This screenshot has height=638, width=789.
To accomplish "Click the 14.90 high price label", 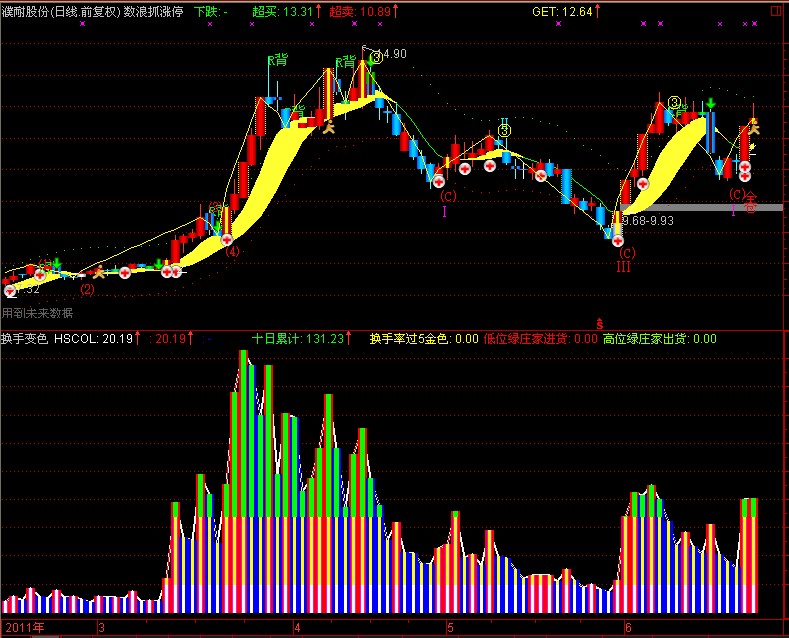I will 395,54.
